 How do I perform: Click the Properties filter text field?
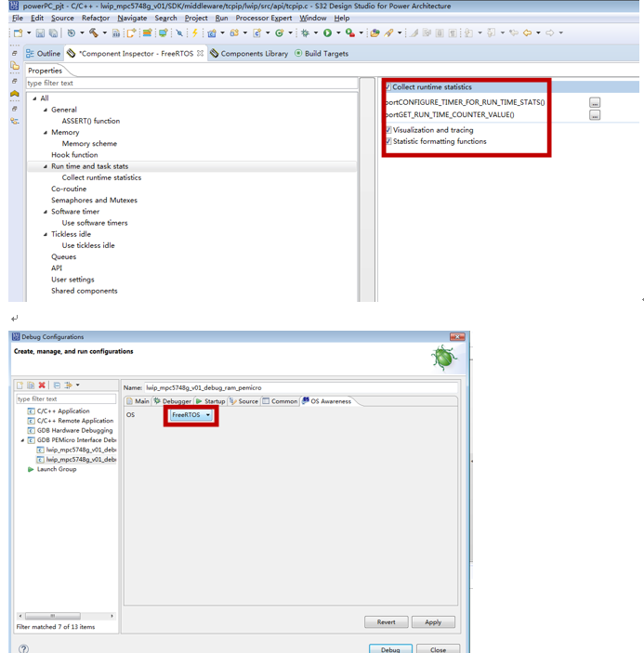click(191, 83)
